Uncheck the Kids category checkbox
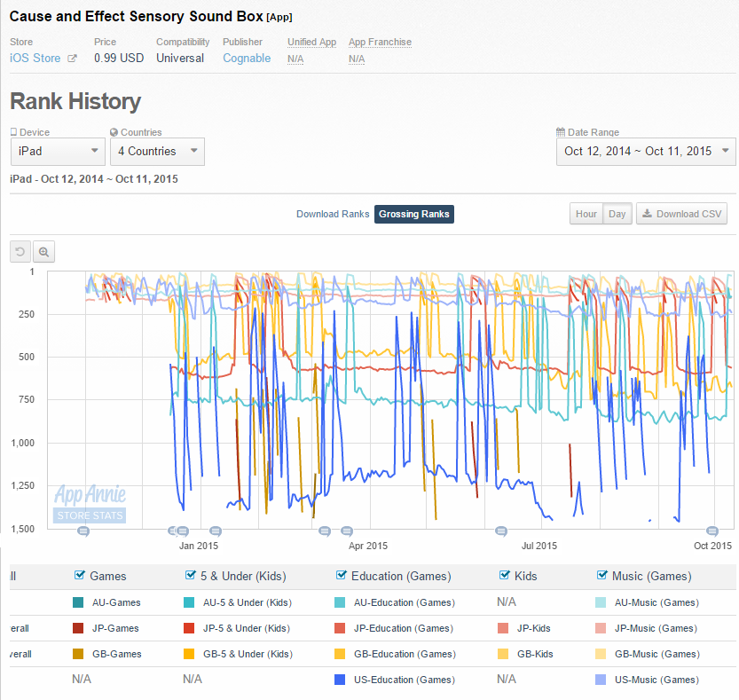The image size is (739, 700). click(504, 575)
